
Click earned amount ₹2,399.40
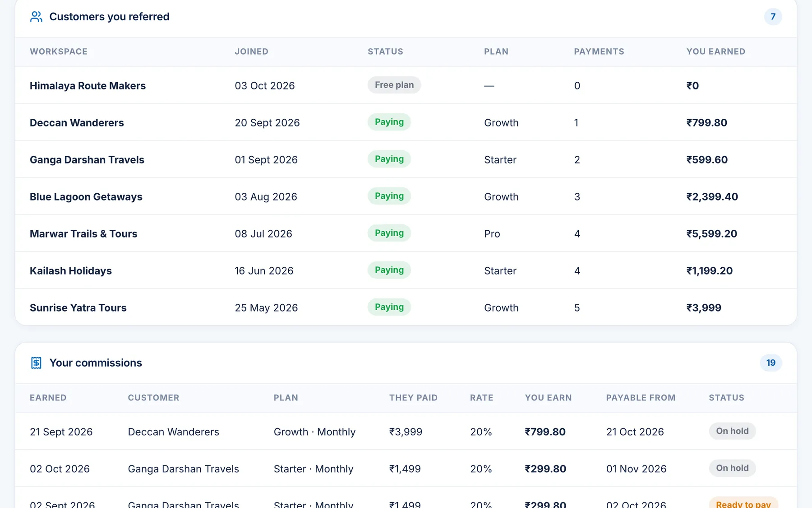[712, 197]
